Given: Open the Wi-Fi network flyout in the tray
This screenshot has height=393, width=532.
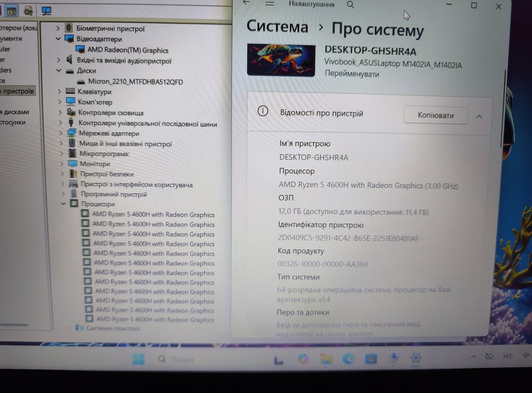Looking at the screenshot, I should coord(526,356).
